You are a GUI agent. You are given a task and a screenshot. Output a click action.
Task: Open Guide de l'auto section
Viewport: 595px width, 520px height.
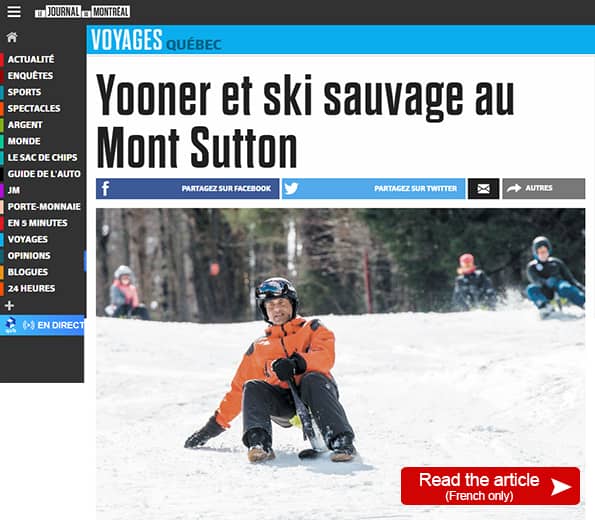pos(44,174)
